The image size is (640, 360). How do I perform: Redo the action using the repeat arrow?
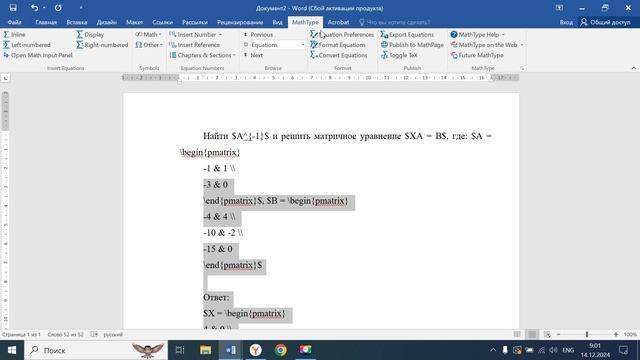point(58,8)
